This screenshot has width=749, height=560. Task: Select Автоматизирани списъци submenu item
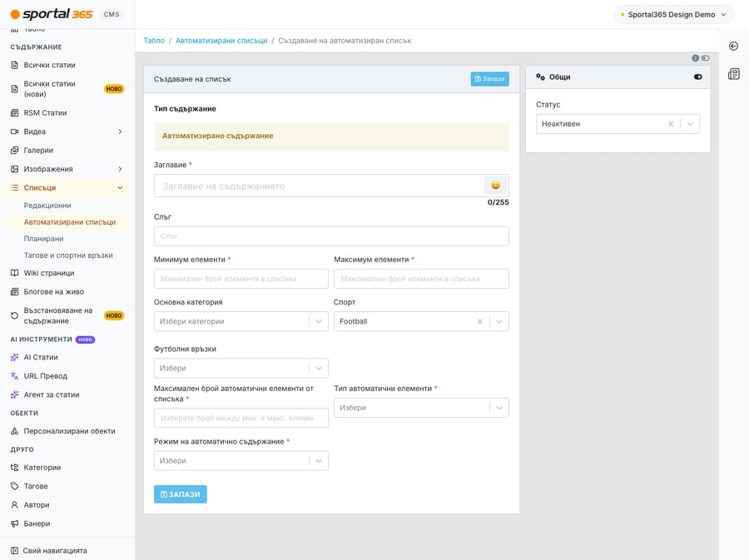pos(70,222)
